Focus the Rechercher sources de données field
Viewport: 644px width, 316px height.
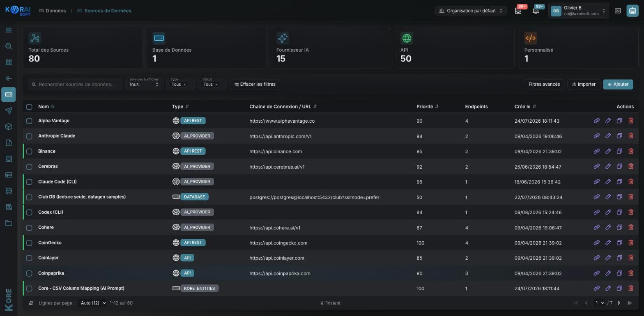coord(75,84)
